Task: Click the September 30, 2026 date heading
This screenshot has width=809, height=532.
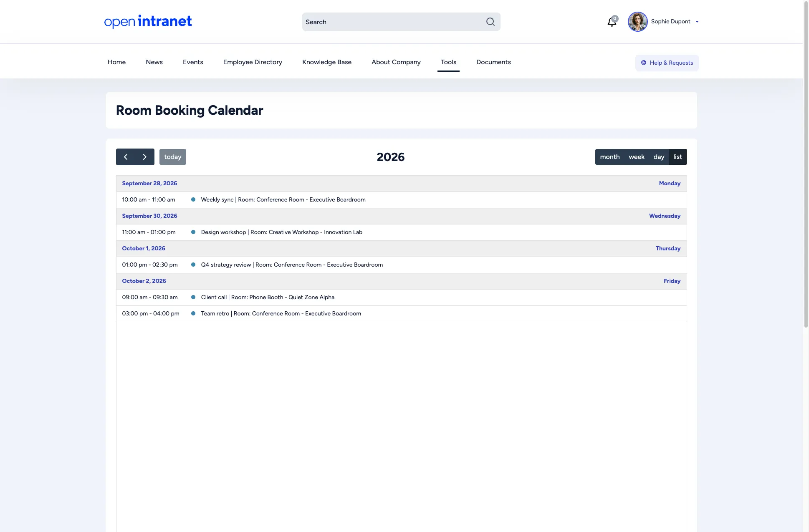Action: (x=149, y=216)
